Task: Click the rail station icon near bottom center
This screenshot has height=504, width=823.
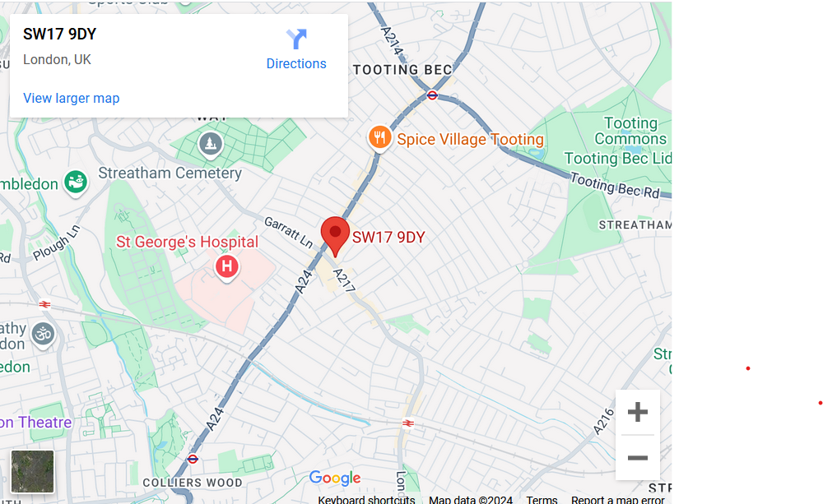Action: [408, 423]
